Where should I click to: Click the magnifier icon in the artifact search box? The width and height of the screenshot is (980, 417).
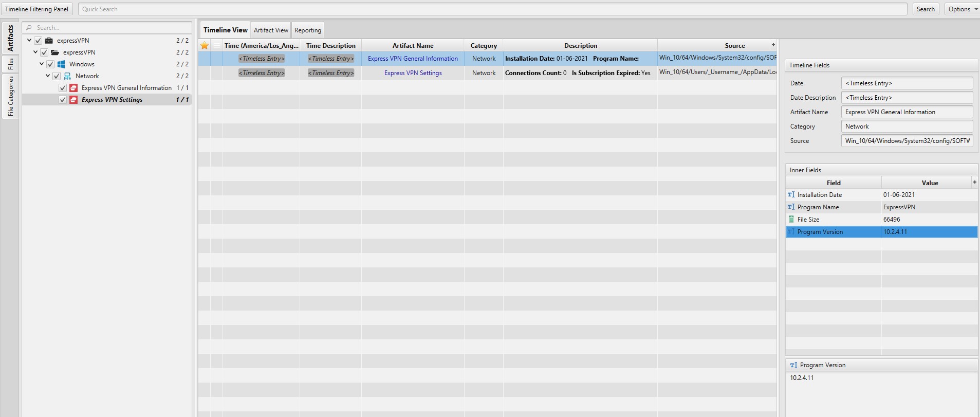[29, 28]
